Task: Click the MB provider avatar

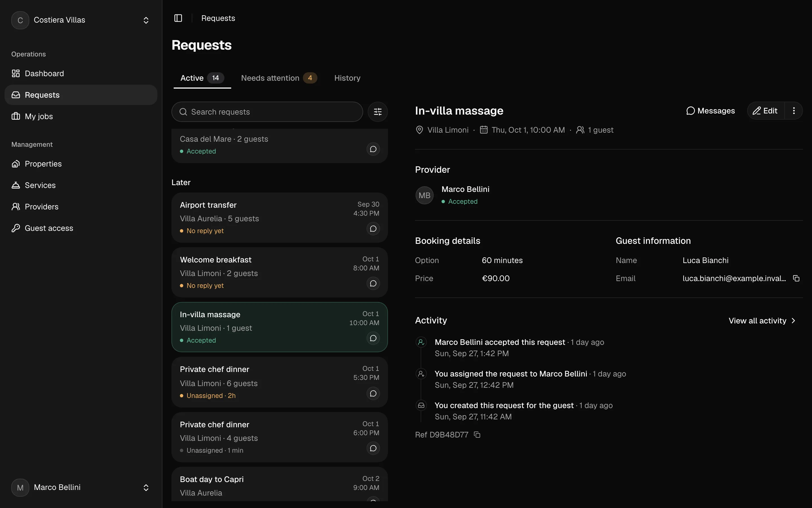Action: tap(424, 196)
